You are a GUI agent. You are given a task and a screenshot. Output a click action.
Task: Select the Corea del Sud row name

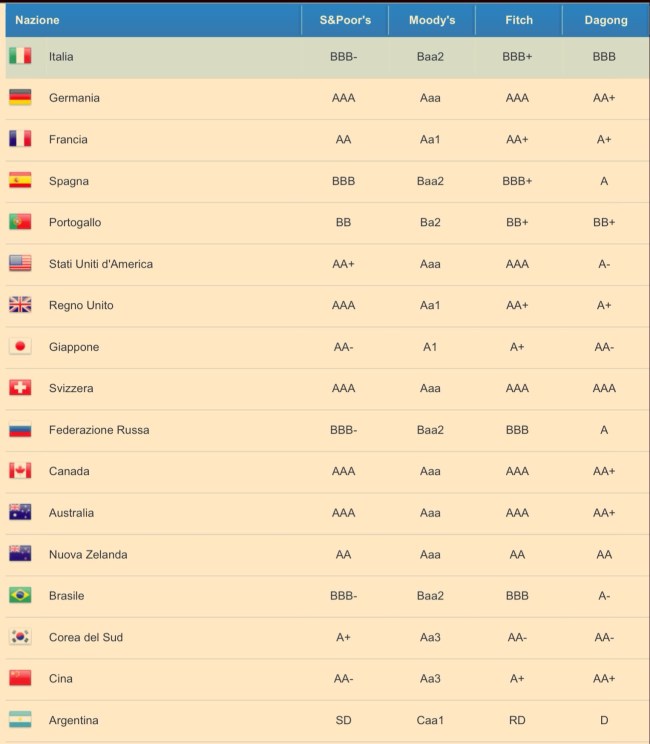(86, 637)
